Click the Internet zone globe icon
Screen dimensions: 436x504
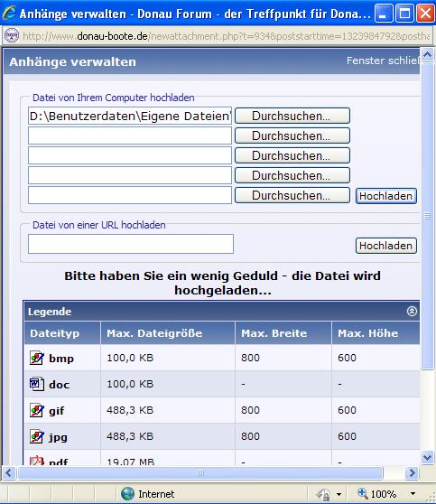[x=128, y=494]
